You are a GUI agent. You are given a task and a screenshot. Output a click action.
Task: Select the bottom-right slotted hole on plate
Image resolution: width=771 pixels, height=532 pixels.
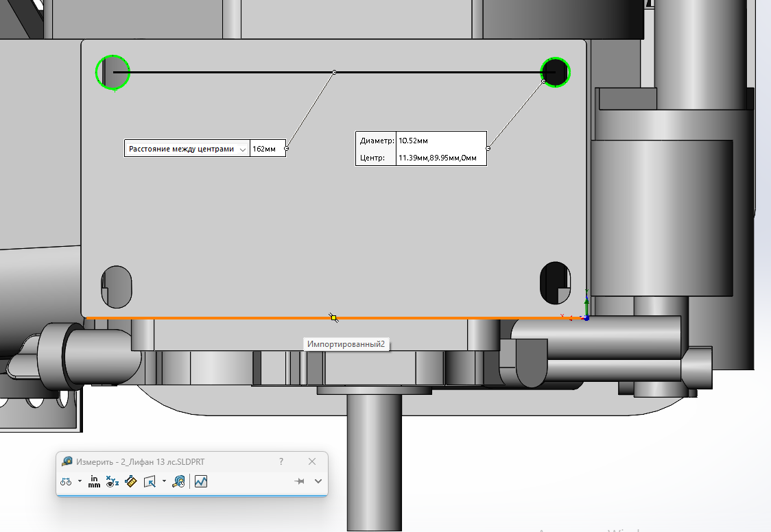click(x=555, y=282)
